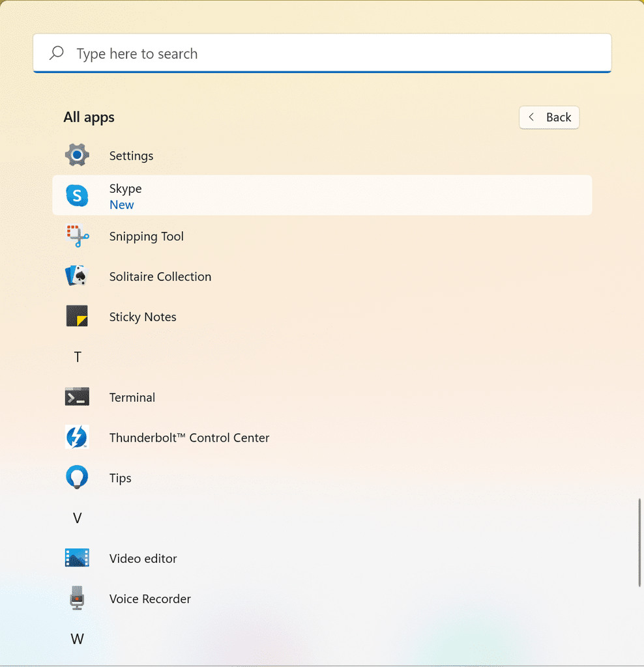
Task: Open the Tips light bulb icon
Action: (x=77, y=477)
